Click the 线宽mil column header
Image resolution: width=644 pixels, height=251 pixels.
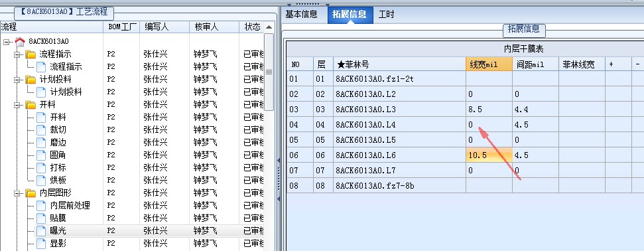489,64
